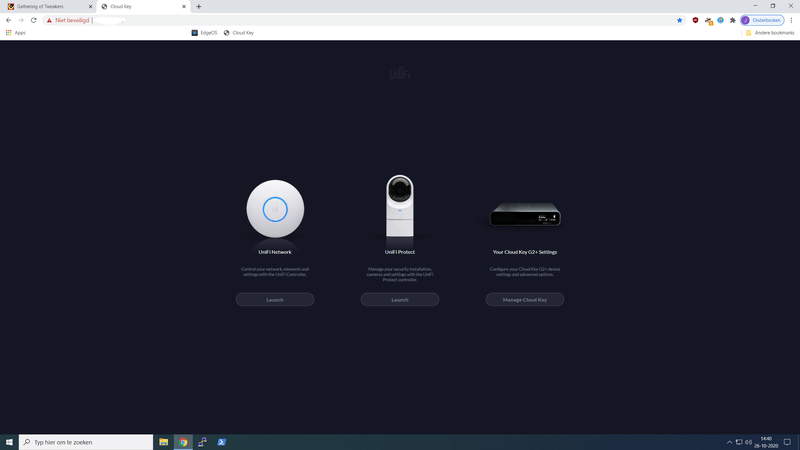Expand the Andere bookmarks folder
The width and height of the screenshot is (800, 450).
click(769, 33)
